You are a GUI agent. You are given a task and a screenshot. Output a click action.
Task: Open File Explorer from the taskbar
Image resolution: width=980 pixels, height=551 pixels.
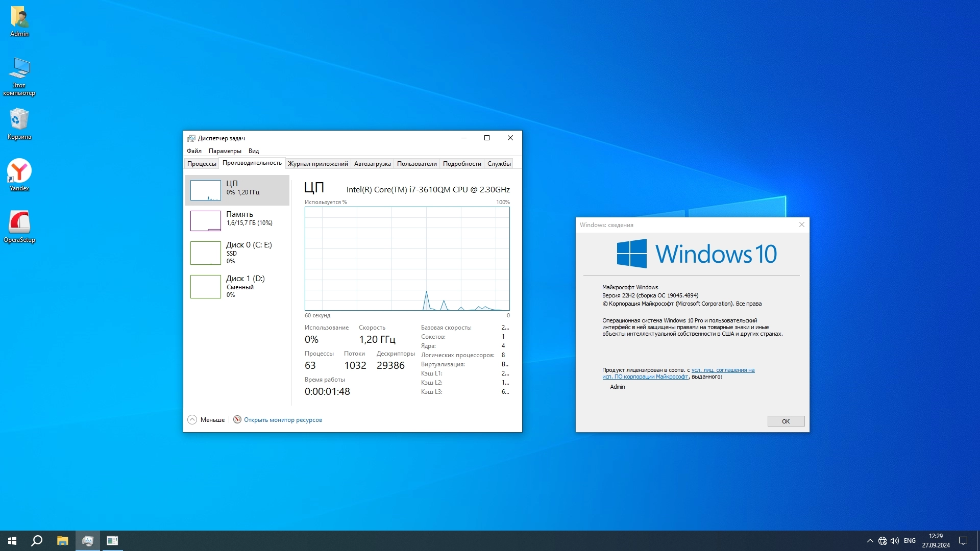(x=62, y=541)
